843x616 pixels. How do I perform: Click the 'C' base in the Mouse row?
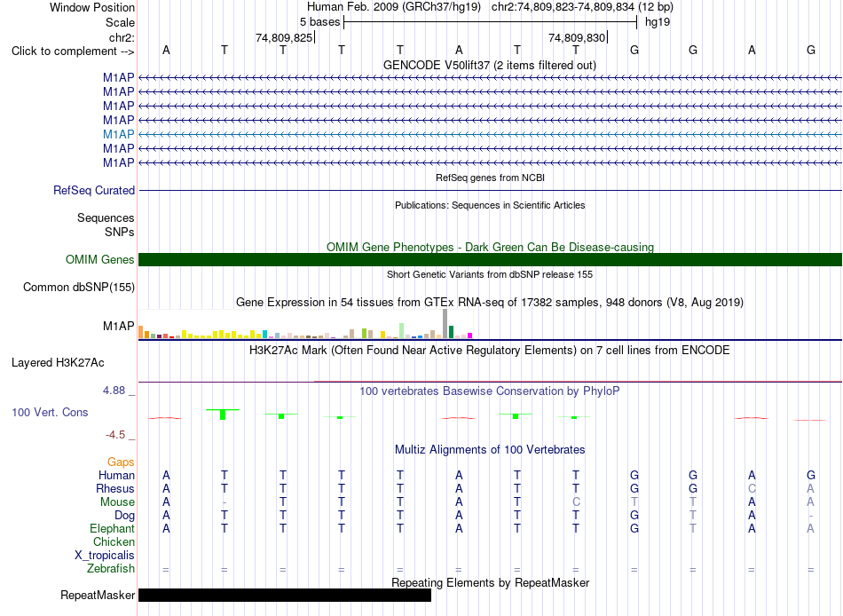click(x=576, y=502)
